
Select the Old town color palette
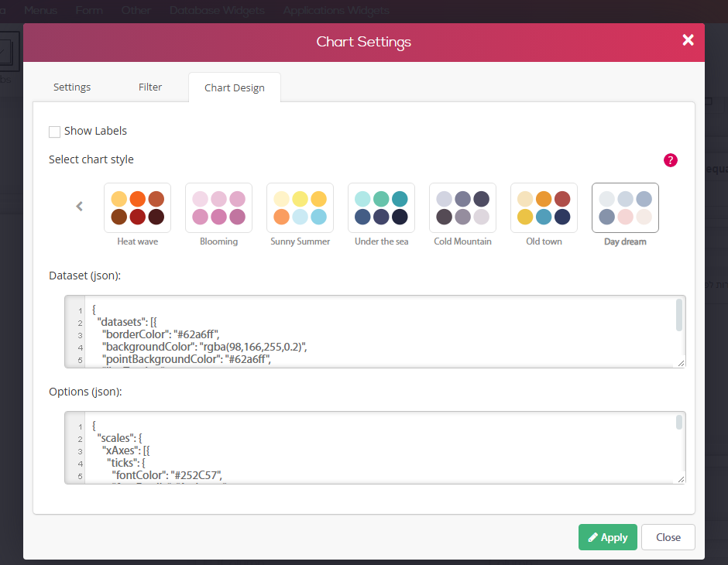click(544, 208)
